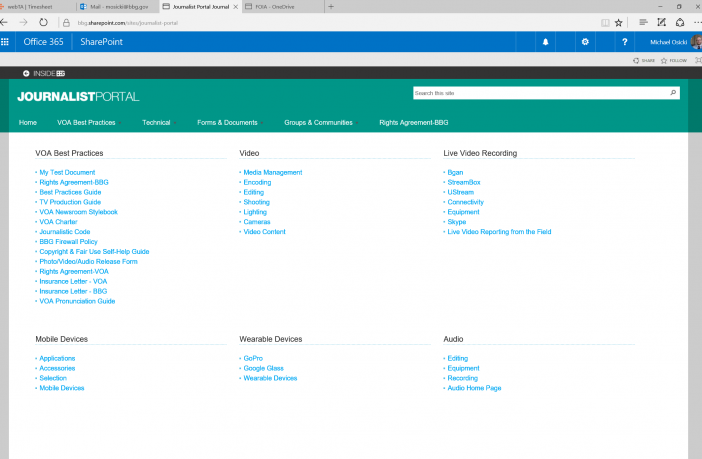This screenshot has width=702, height=459.
Task: Open the Office 365 app launcher grid
Action: pos(5,42)
